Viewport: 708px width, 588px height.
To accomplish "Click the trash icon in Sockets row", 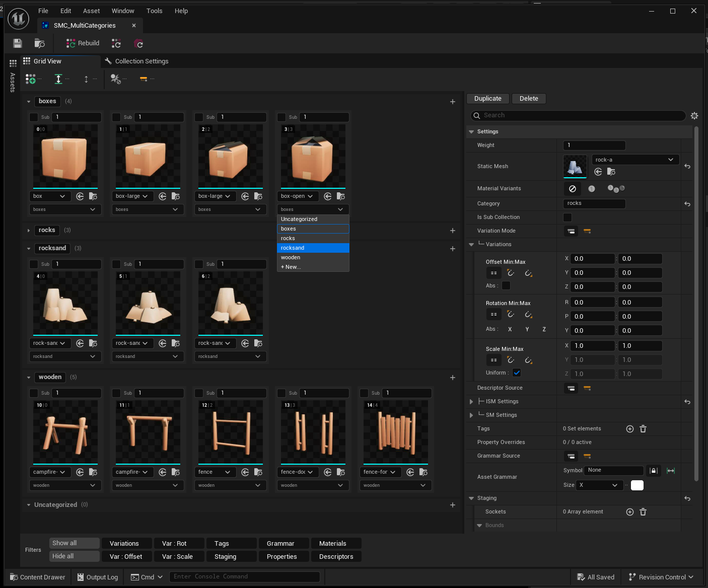I will [x=643, y=512].
